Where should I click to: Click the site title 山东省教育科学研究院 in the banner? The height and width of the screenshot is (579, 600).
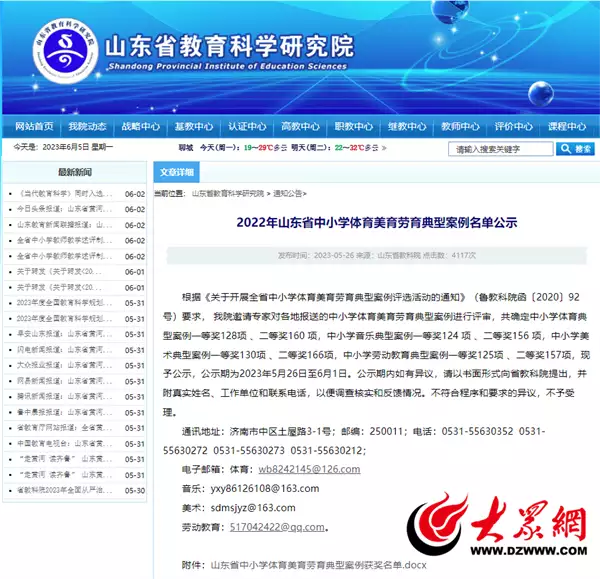(230, 46)
